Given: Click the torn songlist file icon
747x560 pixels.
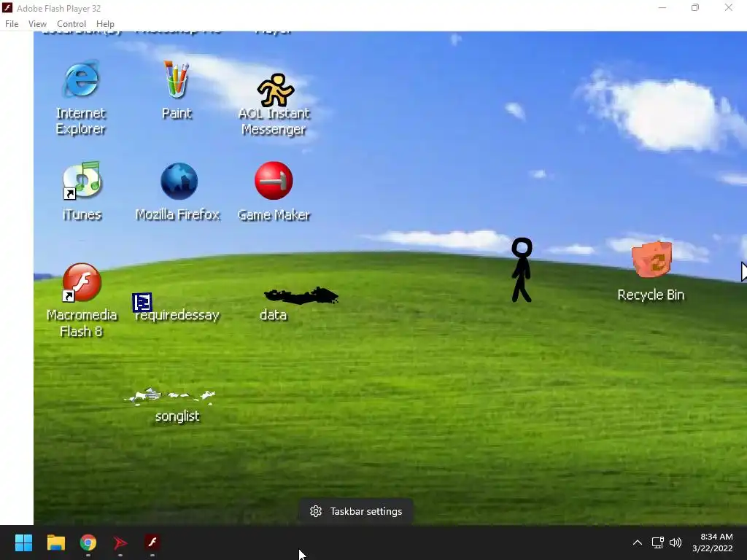Looking at the screenshot, I should tap(169, 396).
